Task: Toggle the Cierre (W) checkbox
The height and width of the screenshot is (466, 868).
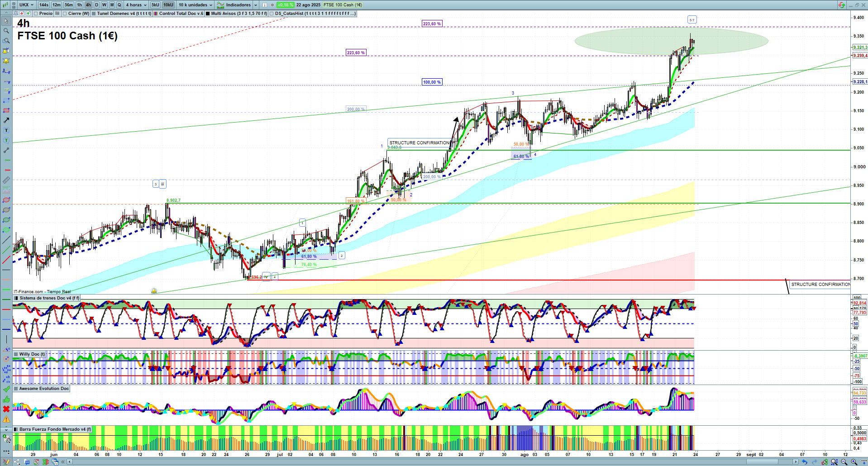Action: tap(65, 14)
